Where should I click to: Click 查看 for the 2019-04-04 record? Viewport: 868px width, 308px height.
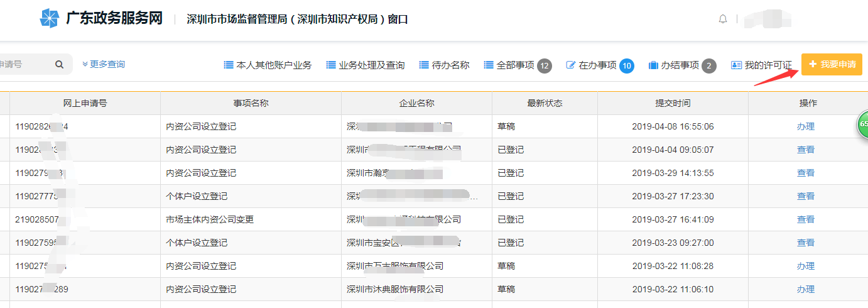click(805, 150)
